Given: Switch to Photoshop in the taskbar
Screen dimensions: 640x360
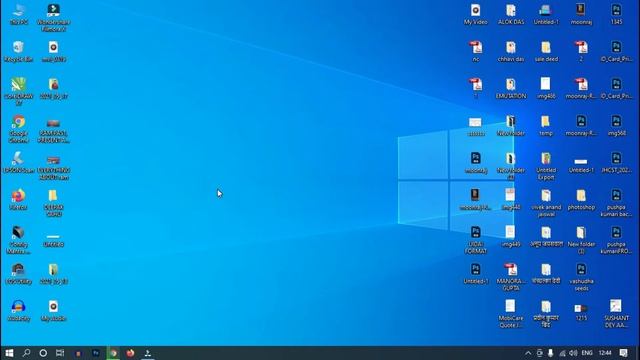Looking at the screenshot, I should pyautogui.click(x=96, y=353).
